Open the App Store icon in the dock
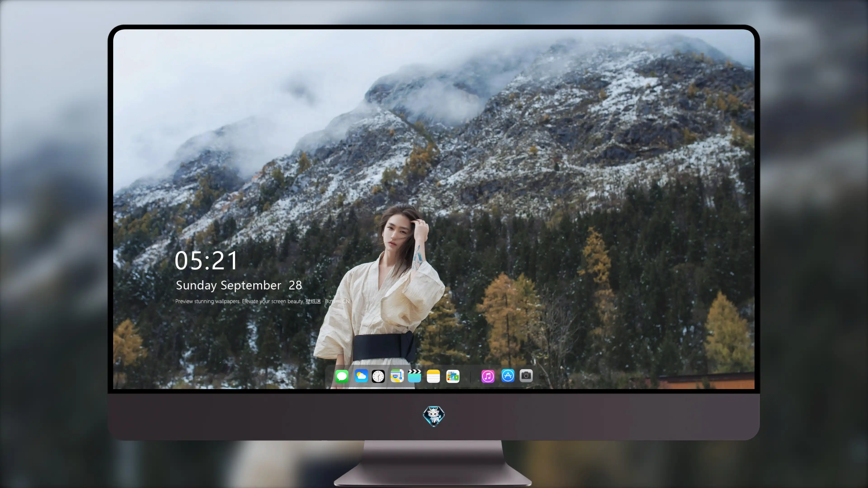This screenshot has width=868, height=488. 508,375
